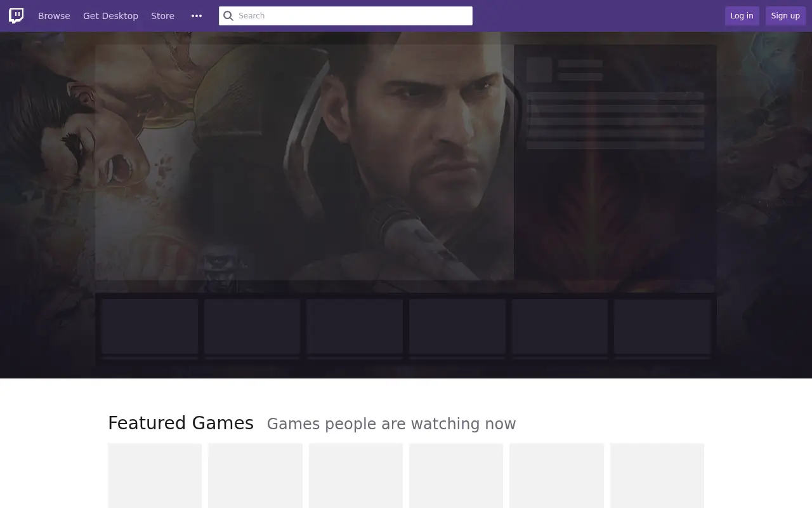The width and height of the screenshot is (812, 508).
Task: Go to the Store page
Action: tap(162, 16)
